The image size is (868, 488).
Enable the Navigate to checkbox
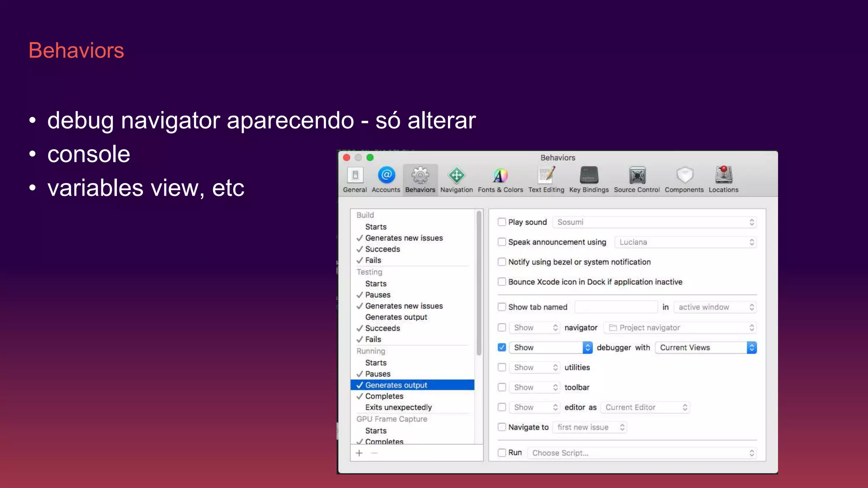tap(502, 427)
